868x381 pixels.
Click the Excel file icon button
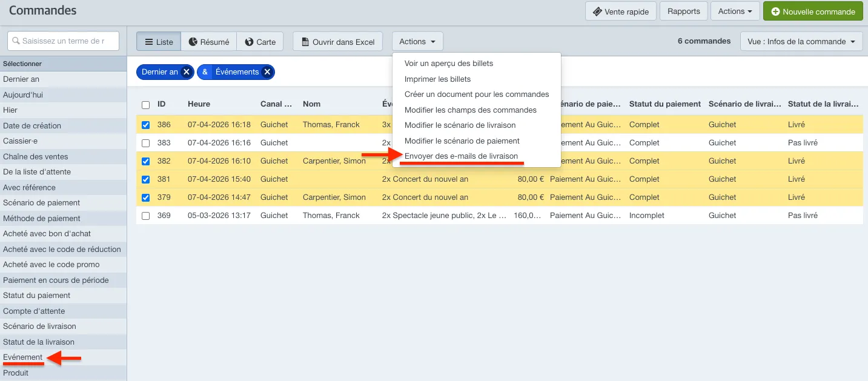(338, 42)
